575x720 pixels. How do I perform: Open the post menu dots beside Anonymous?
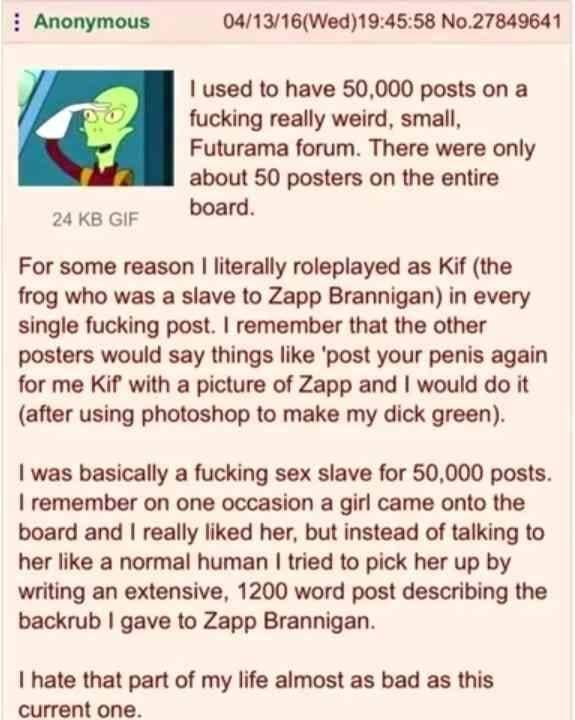click(17, 22)
